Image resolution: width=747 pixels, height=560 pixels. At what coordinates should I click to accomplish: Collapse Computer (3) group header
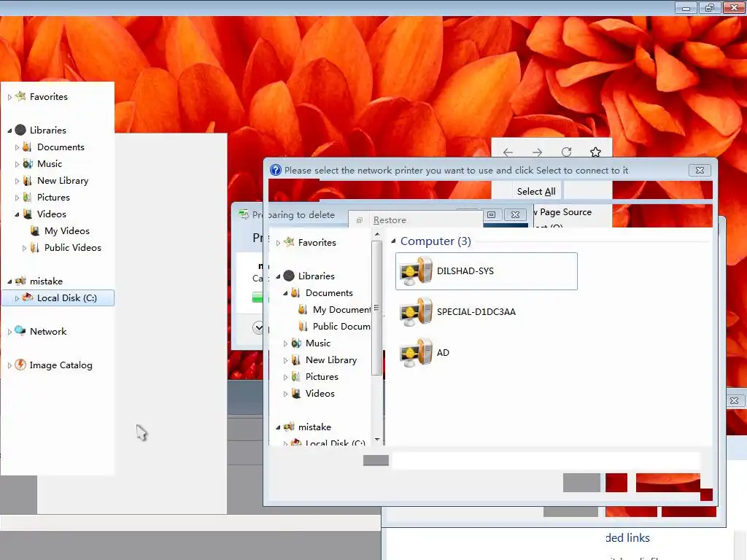click(393, 241)
